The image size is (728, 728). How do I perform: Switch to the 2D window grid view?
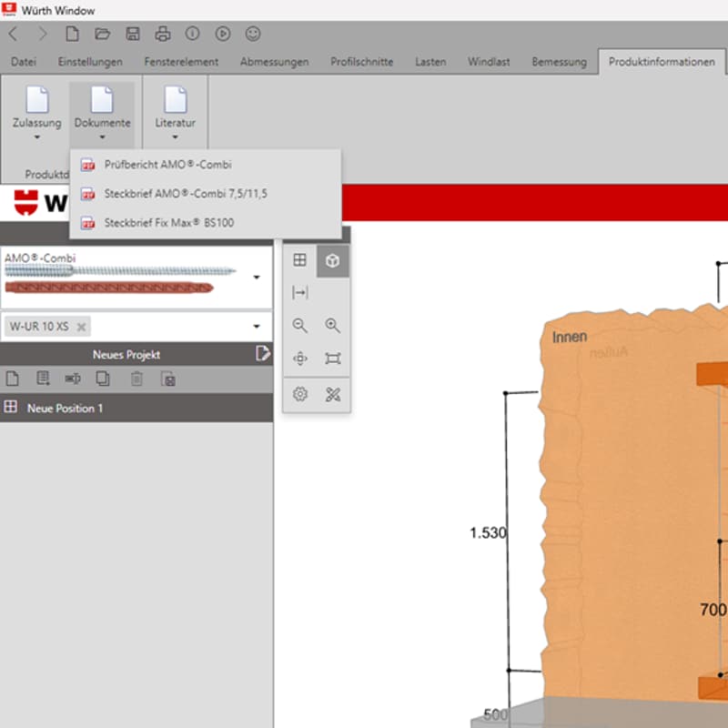299,261
